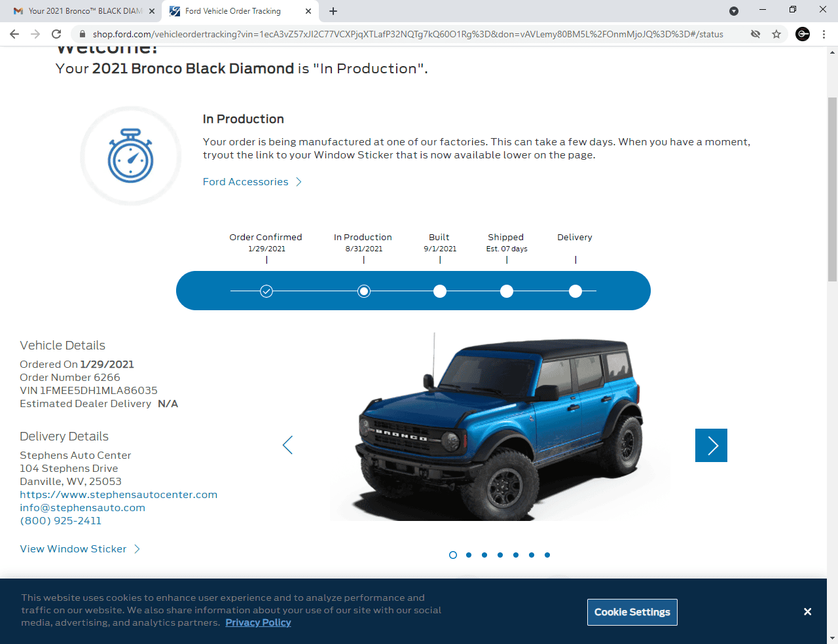
Task: Select the seventh carousel dot
Action: click(547, 555)
